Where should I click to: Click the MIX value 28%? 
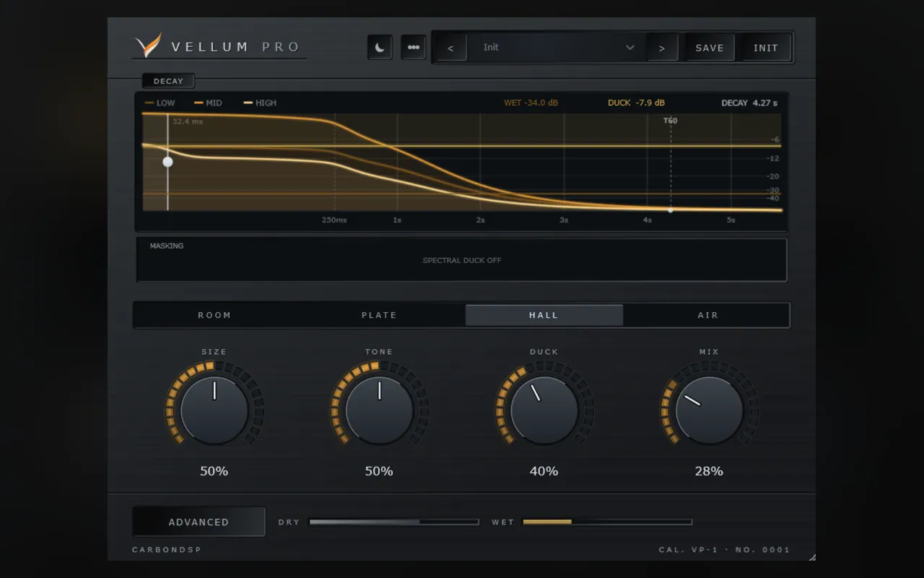(x=709, y=471)
